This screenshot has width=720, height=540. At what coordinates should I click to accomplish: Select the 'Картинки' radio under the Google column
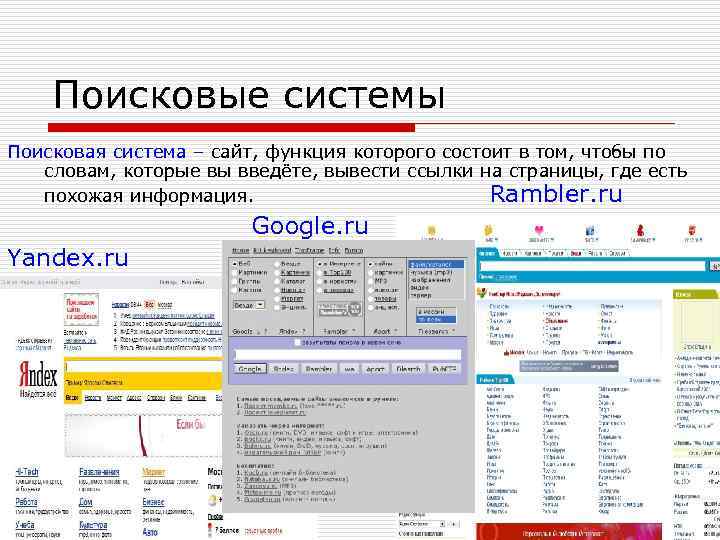pyautogui.click(x=234, y=272)
